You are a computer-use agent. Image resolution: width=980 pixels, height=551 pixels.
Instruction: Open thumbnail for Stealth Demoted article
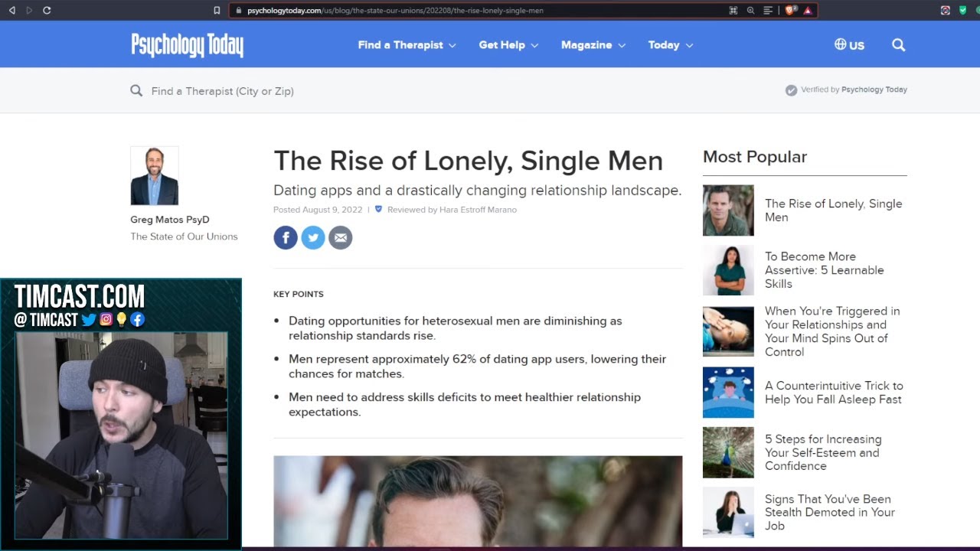tap(728, 512)
